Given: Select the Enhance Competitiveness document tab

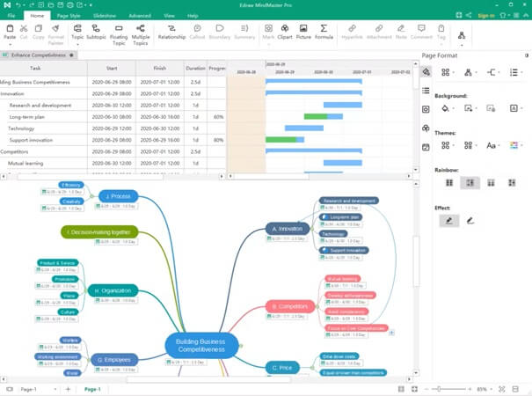Looking at the screenshot, I should pyautogui.click(x=39, y=55).
